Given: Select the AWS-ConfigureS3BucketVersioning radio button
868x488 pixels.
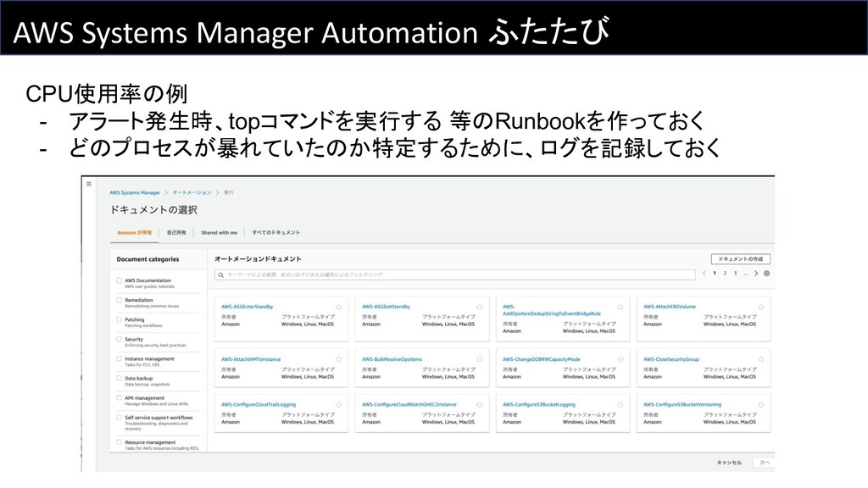Looking at the screenshot, I should pos(761,405).
